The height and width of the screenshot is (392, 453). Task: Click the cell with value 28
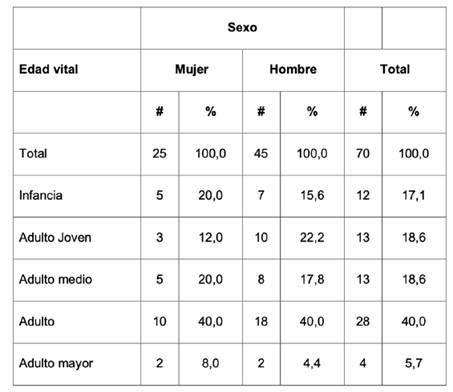(x=363, y=322)
